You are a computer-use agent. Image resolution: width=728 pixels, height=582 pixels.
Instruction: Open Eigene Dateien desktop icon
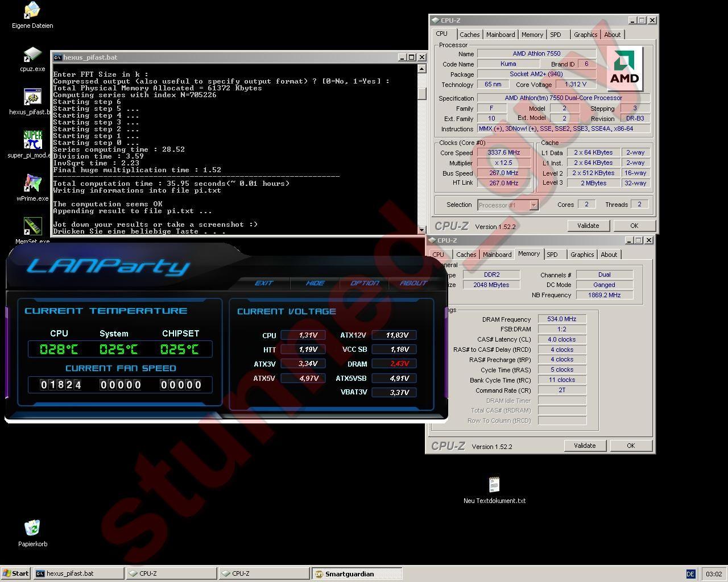pyautogui.click(x=32, y=15)
